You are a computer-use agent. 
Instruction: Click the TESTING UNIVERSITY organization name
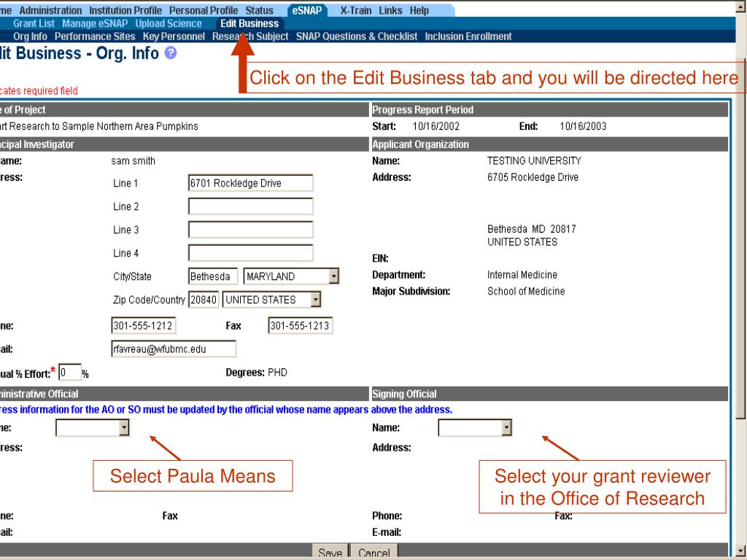[534, 161]
